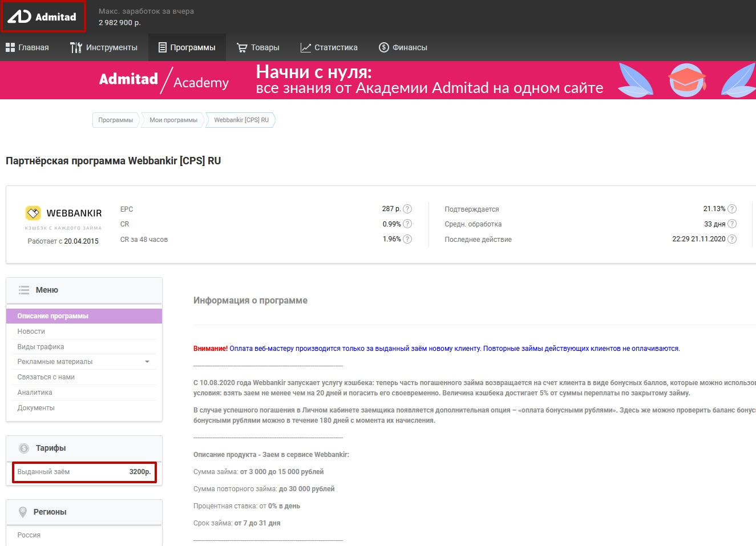Click the graduation cap icon in banner
The width and height of the screenshot is (756, 546).
click(688, 80)
